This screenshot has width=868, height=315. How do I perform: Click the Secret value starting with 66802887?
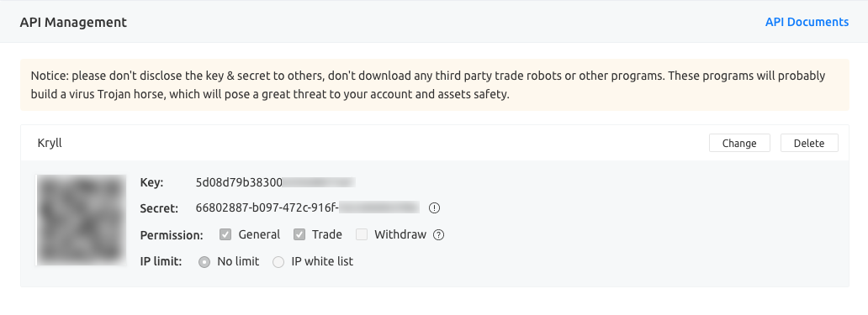pos(307,207)
